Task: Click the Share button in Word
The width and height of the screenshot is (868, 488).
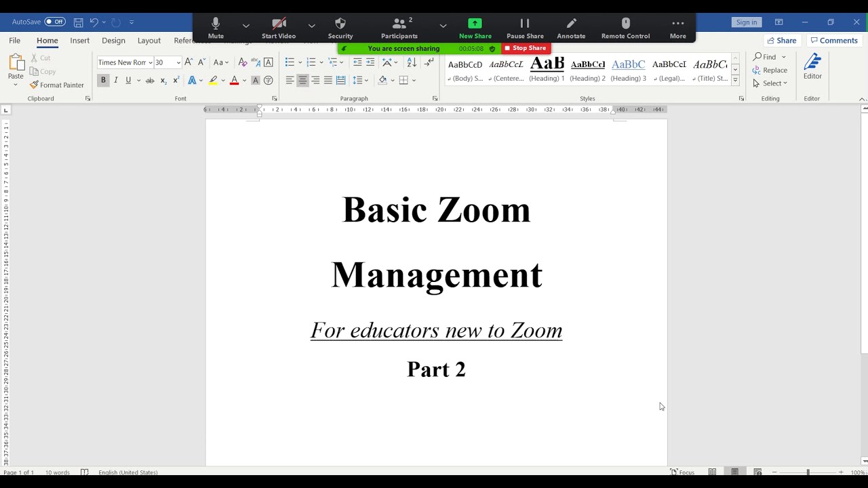Action: click(x=782, y=41)
